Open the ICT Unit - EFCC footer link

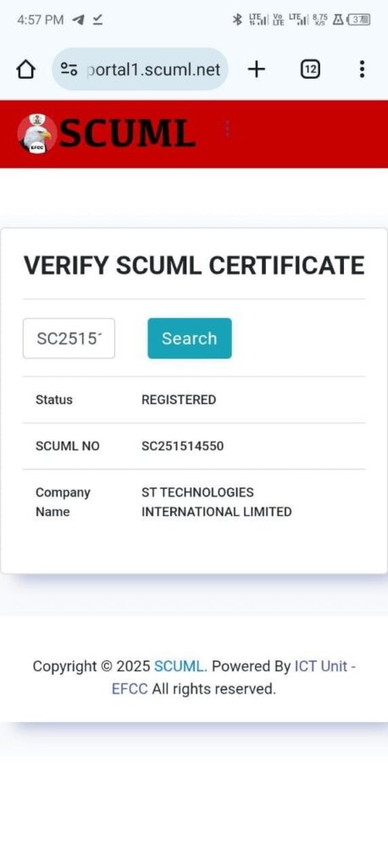[234, 677]
